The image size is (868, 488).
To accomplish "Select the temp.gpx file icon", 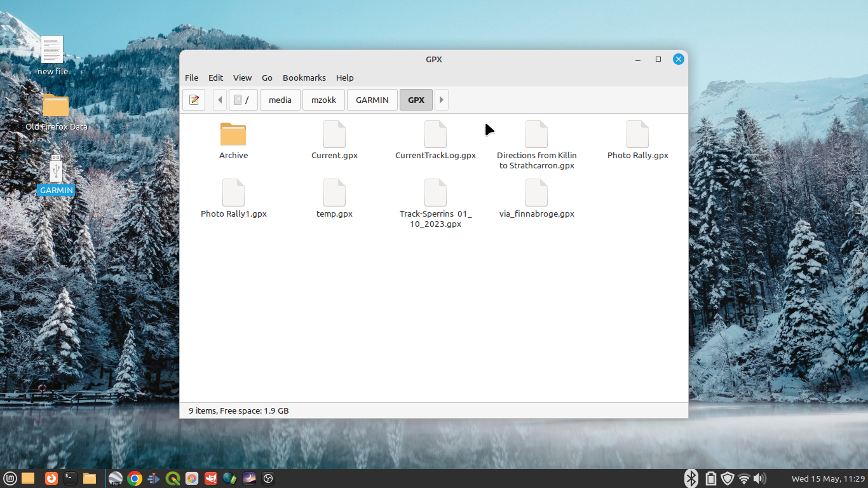I will click(334, 193).
